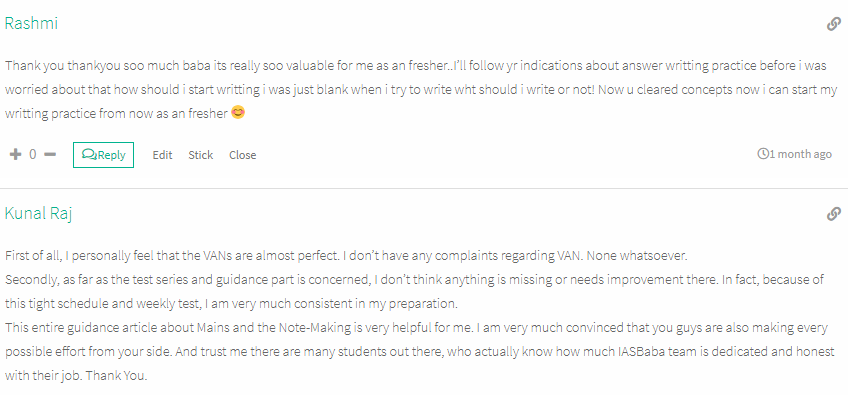Select the Close option under Rashmi's comment
The height and width of the screenshot is (395, 848).
click(x=242, y=155)
